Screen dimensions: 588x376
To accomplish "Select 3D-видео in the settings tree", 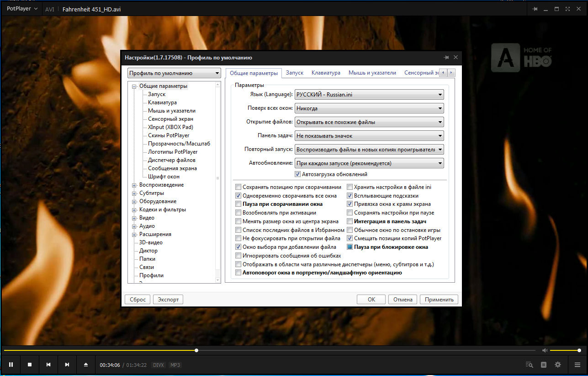I will tap(151, 242).
